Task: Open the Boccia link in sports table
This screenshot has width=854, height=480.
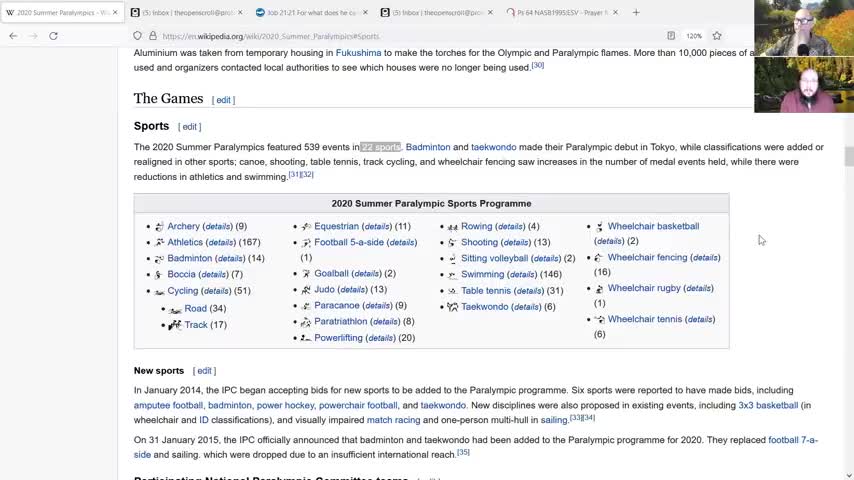Action: point(181,274)
